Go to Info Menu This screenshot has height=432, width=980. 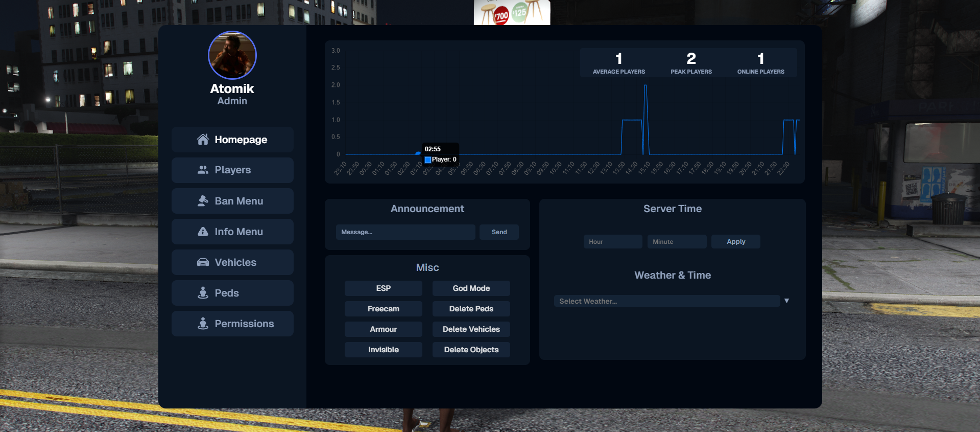click(x=232, y=232)
